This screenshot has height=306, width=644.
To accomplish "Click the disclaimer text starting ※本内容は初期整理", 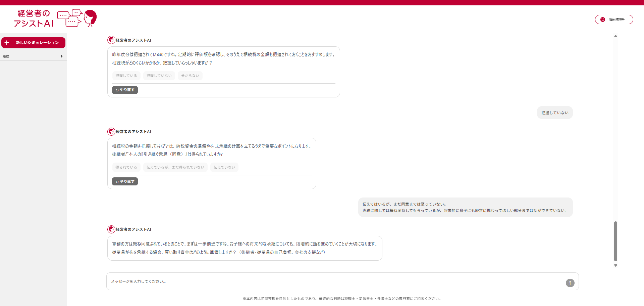I will (x=342, y=299).
